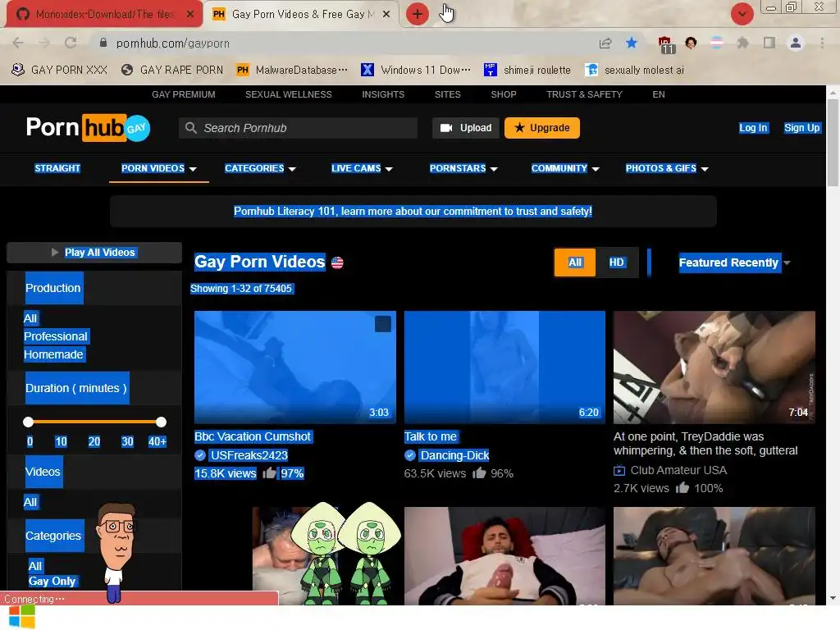
Task: Open SITES in the top bar
Action: point(447,94)
